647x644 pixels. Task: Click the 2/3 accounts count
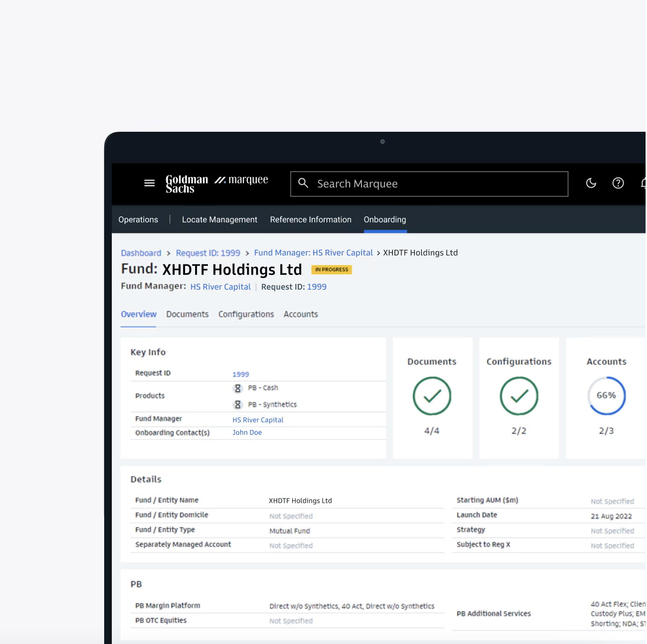coord(607,431)
